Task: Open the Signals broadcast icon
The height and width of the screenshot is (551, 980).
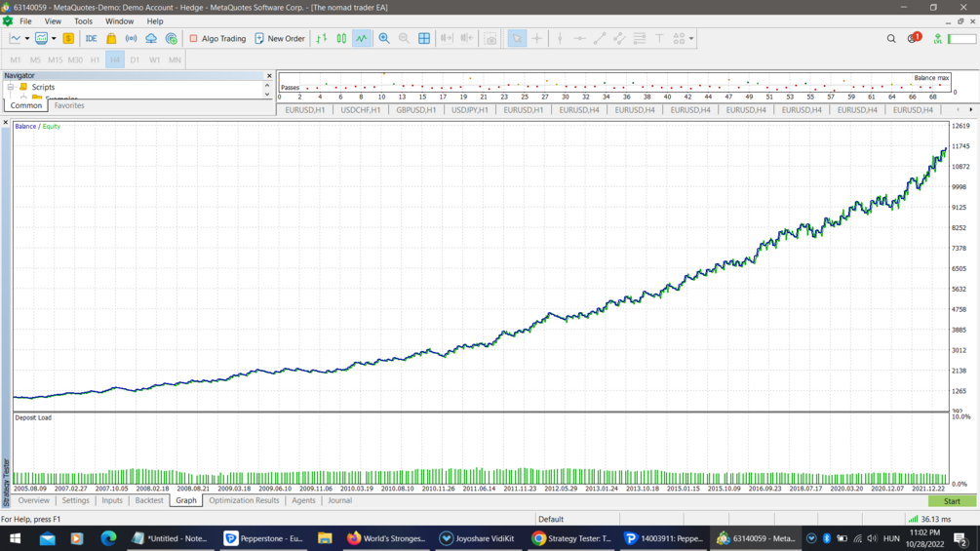Action: [x=132, y=39]
